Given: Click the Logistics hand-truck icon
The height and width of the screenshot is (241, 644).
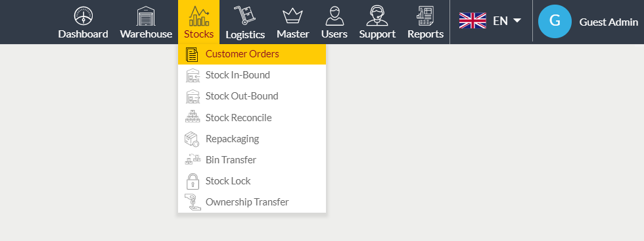Looking at the screenshot, I should 244,16.
